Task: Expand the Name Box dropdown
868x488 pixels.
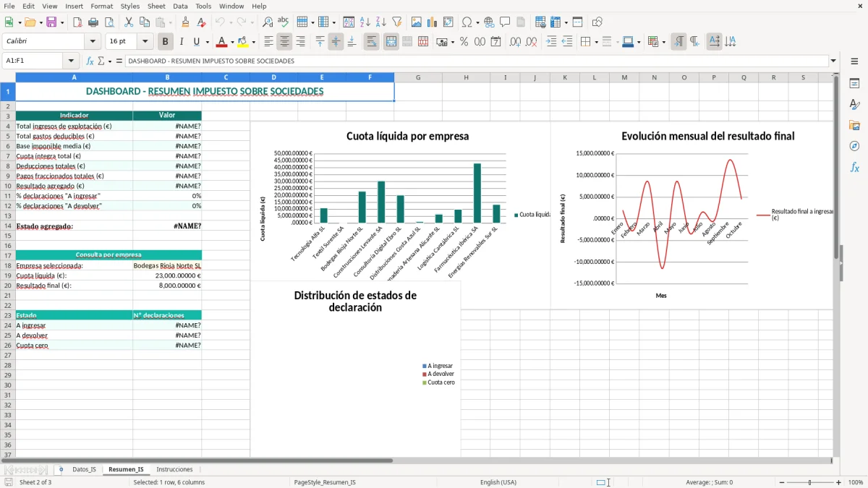Action: [71, 61]
